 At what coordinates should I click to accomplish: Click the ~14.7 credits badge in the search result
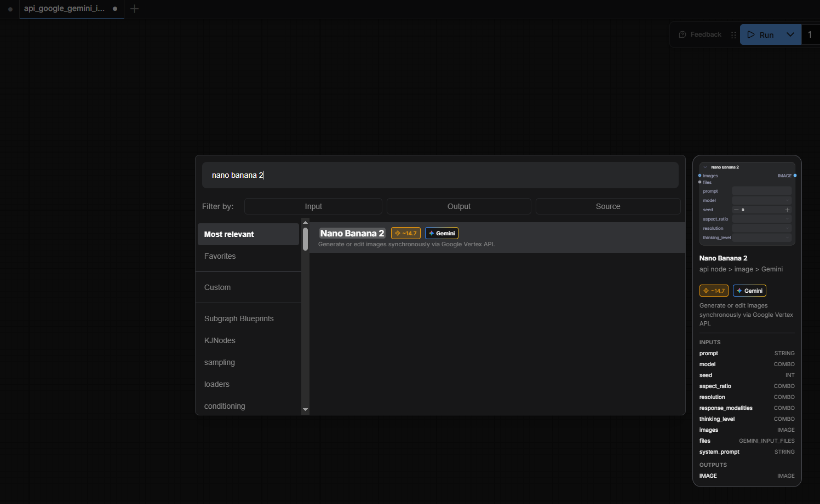point(406,233)
